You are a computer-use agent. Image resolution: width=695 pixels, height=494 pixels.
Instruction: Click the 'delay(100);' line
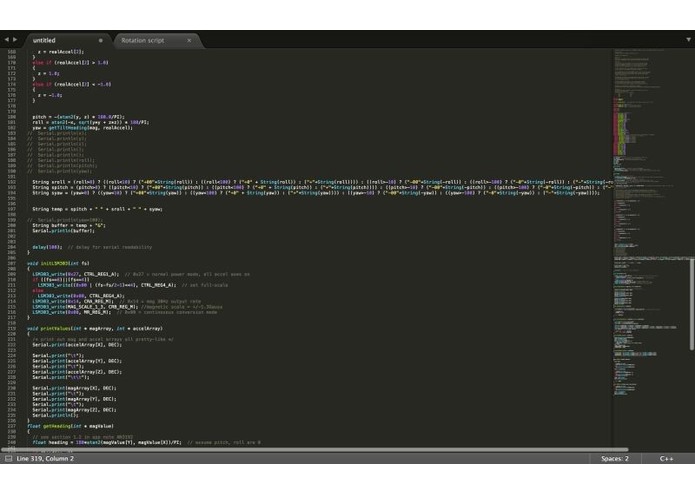pyautogui.click(x=47, y=247)
